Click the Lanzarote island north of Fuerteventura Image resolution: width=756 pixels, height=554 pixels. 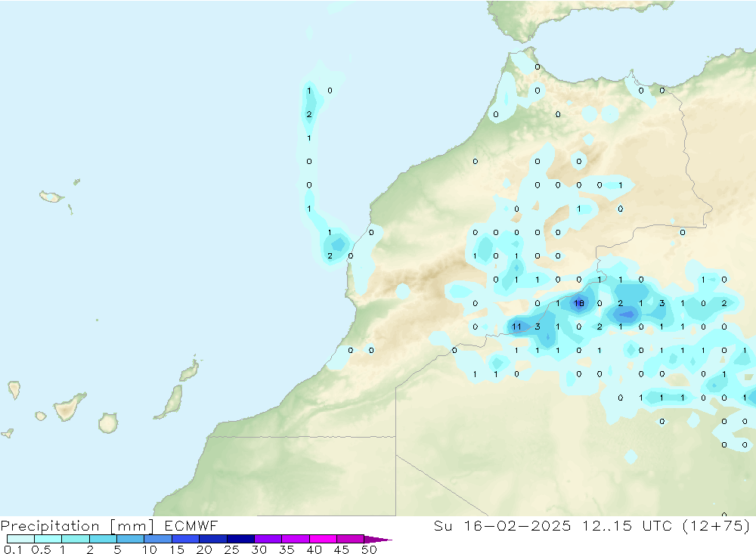tap(189, 370)
